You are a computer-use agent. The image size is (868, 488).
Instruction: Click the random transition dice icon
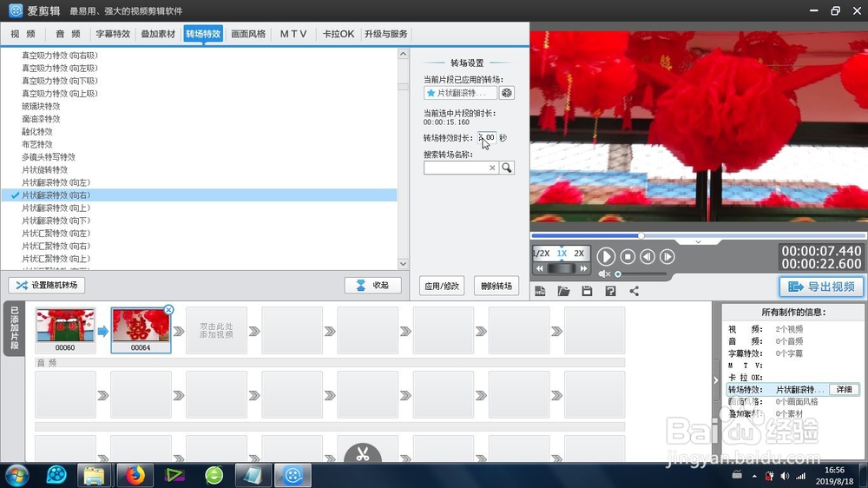507,93
